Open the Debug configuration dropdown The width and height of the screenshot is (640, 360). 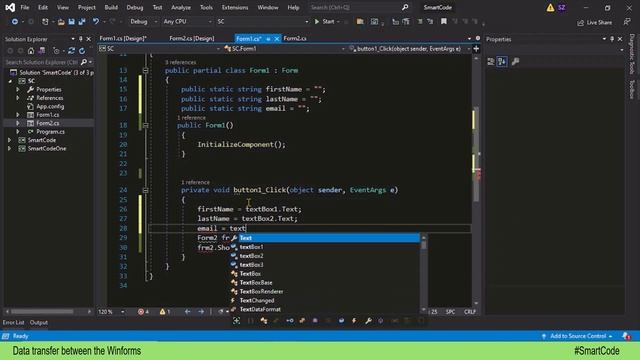143,22
